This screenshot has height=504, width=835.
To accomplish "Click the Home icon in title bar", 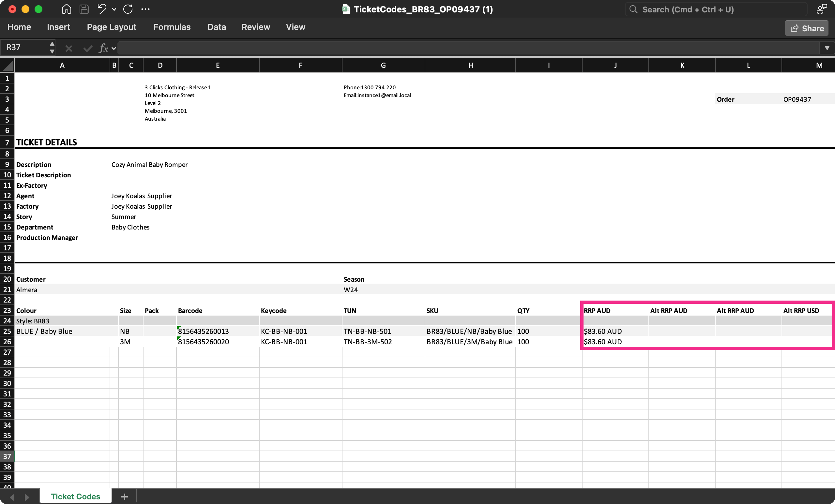I will [67, 9].
